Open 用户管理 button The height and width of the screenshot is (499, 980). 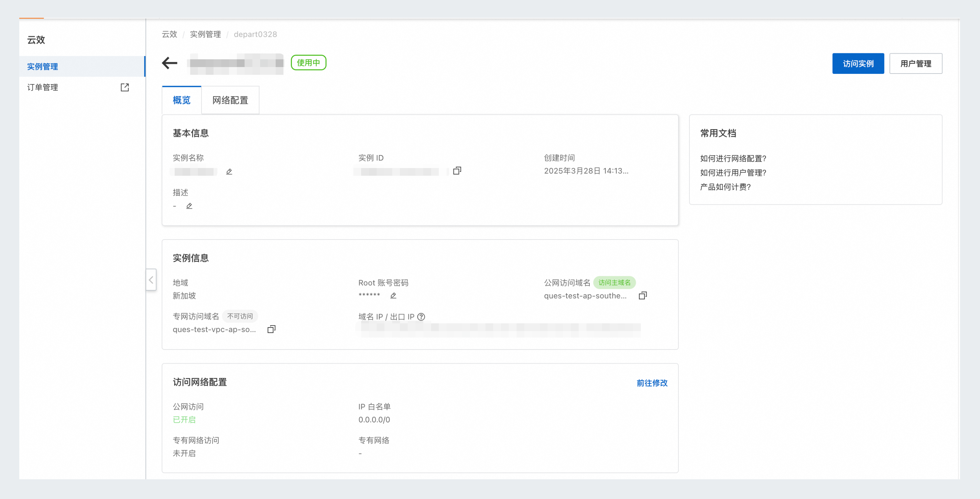pyautogui.click(x=915, y=64)
